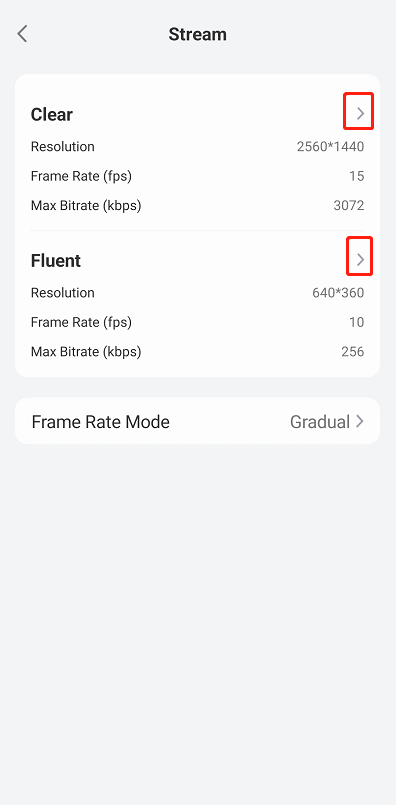Open the Frame Rate Mode chevron
This screenshot has height=805, width=397.
(x=360, y=421)
